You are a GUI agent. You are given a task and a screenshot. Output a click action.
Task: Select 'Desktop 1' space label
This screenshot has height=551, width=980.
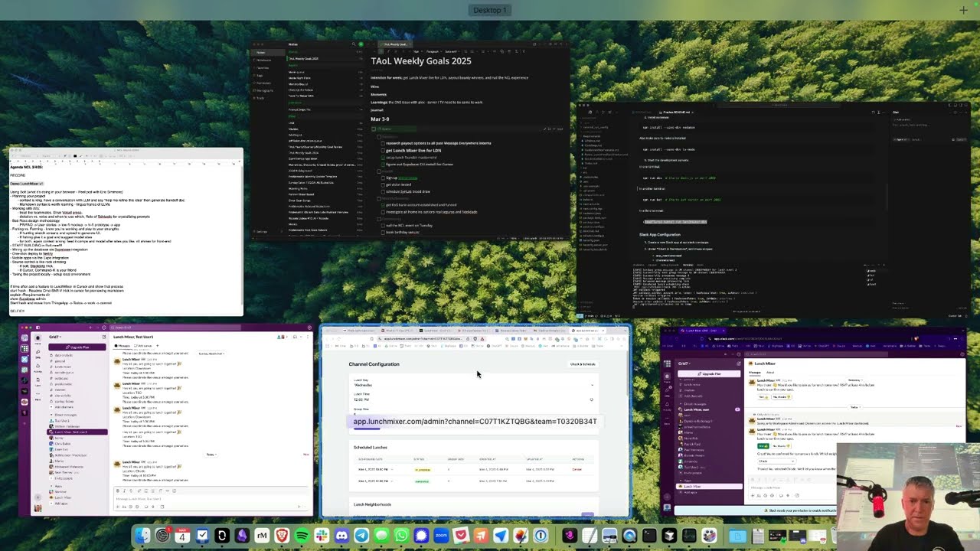tap(490, 10)
